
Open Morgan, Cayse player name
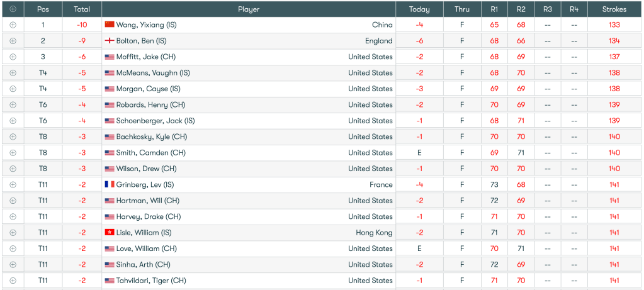click(x=149, y=89)
